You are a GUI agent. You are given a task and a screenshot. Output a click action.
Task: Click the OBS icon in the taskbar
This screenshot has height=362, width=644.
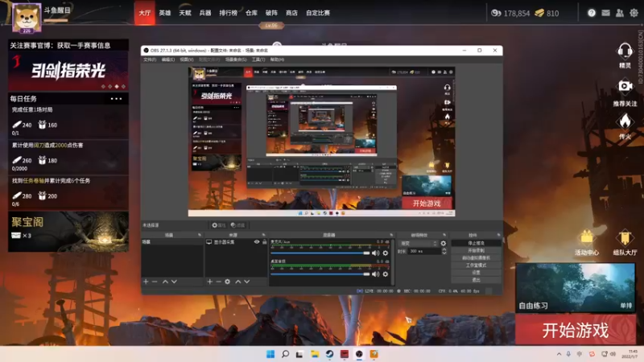(359, 354)
